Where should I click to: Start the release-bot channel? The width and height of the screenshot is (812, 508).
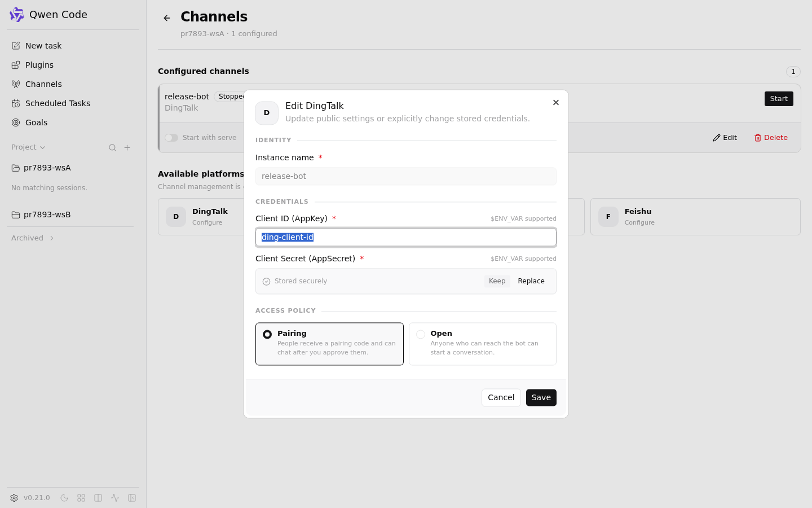coord(779,99)
